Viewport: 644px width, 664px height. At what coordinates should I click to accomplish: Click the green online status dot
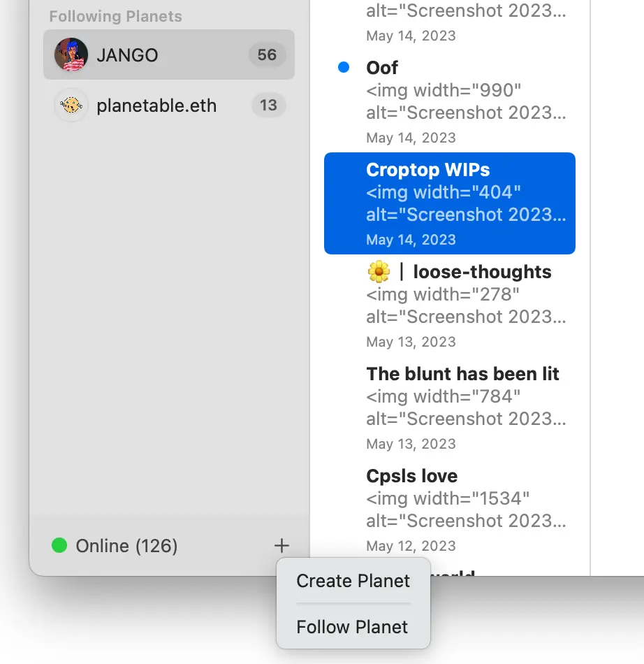[x=59, y=545]
